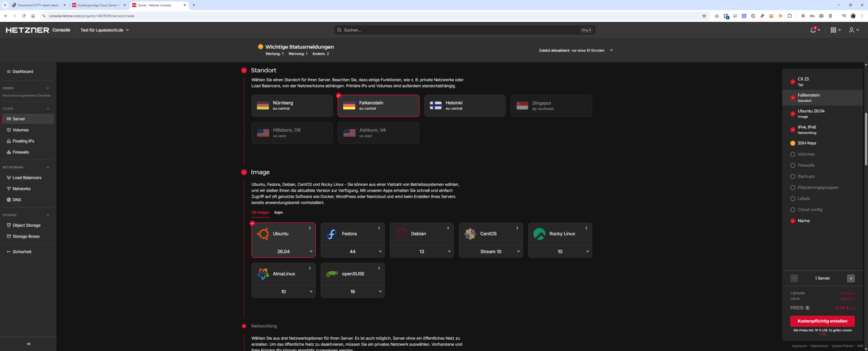The width and height of the screenshot is (868, 351).
Task: Open the project selector Test für Lapalutschi.de
Action: 104,30
